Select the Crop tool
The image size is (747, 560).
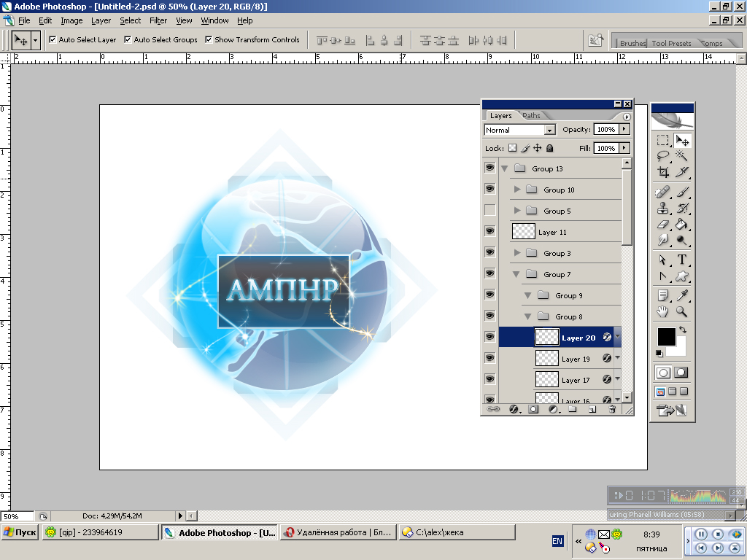point(663,172)
